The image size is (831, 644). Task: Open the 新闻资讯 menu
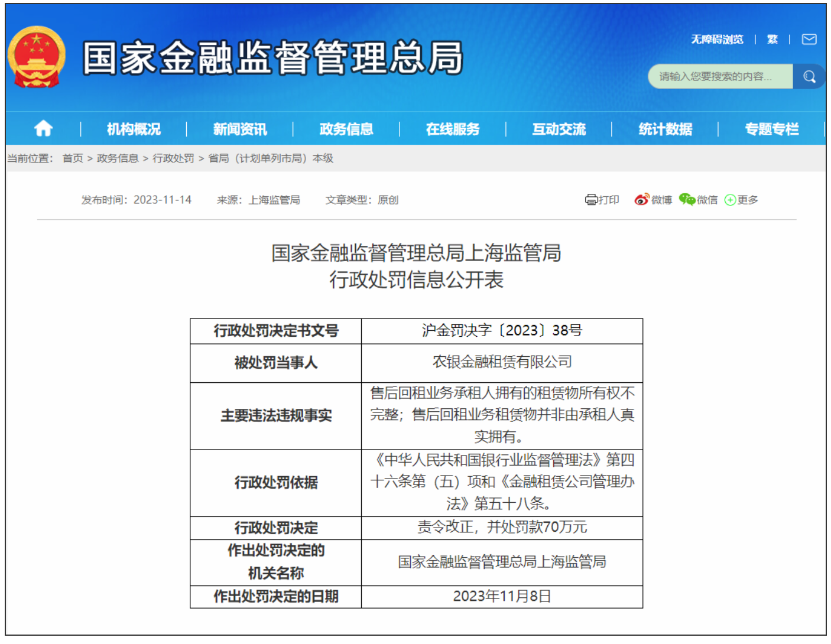point(240,129)
